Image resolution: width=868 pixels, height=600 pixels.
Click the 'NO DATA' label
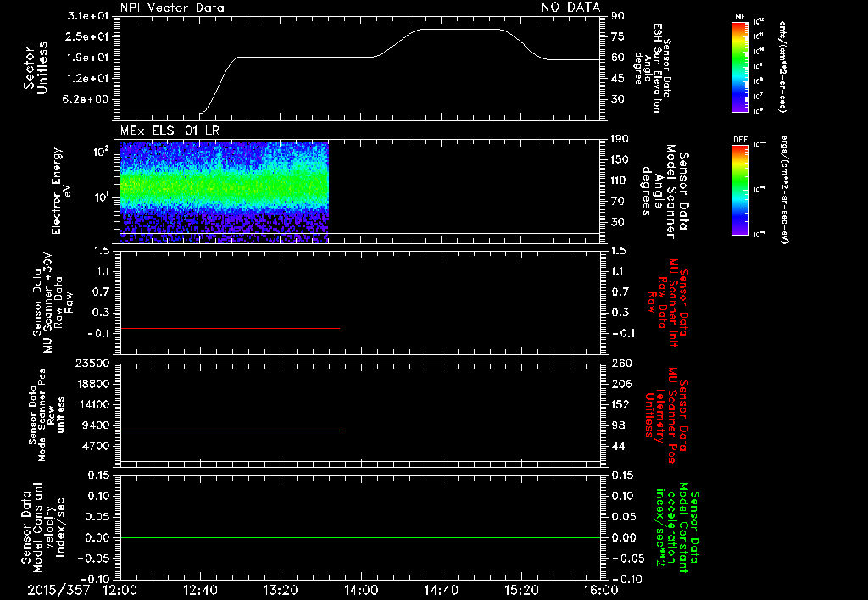pyautogui.click(x=570, y=7)
